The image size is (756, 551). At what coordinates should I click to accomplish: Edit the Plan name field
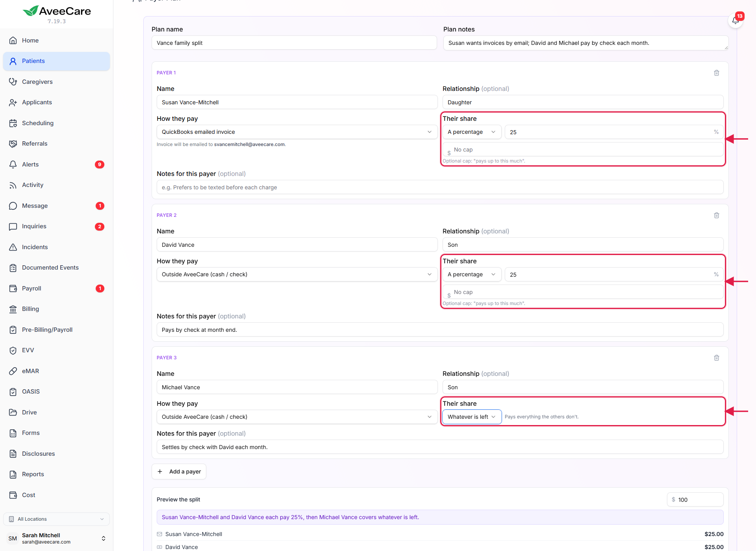point(294,43)
